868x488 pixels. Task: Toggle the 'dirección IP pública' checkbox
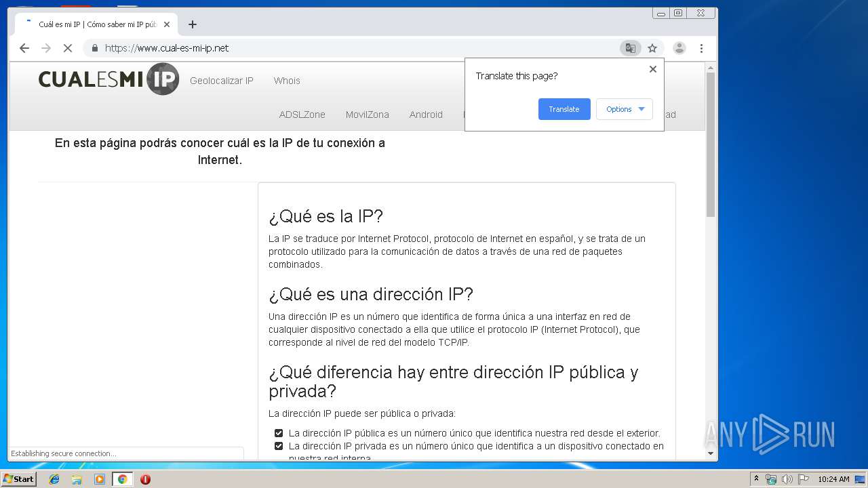click(279, 433)
